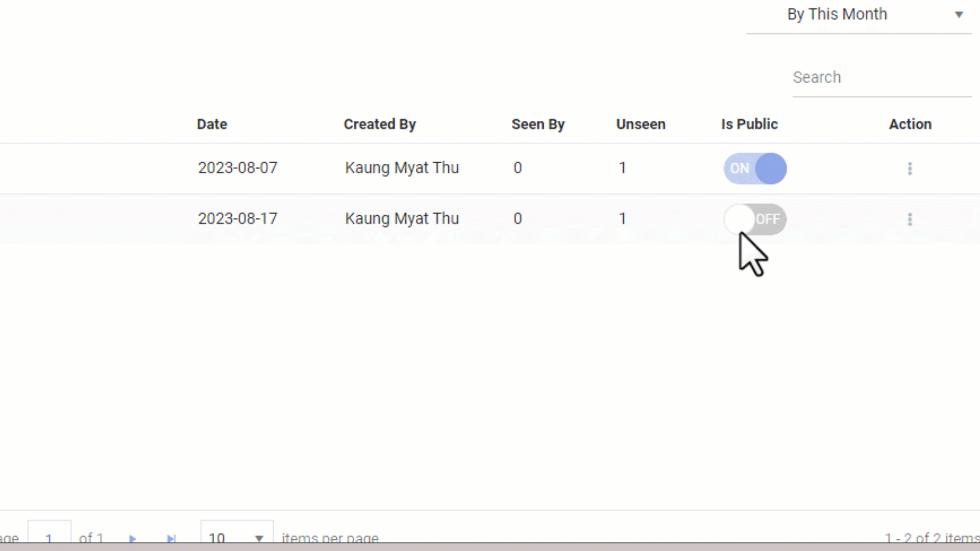980x551 pixels.
Task: Sort by Date column header
Action: [x=212, y=124]
